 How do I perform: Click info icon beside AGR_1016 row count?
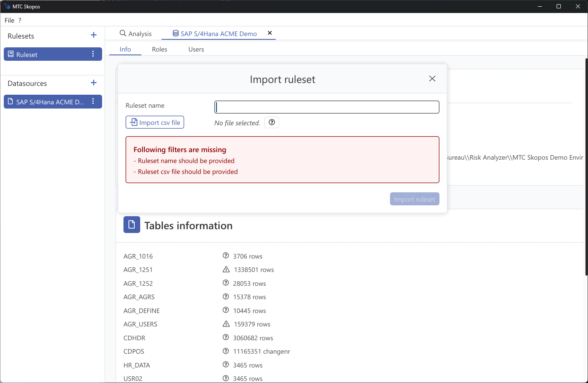pyautogui.click(x=226, y=256)
